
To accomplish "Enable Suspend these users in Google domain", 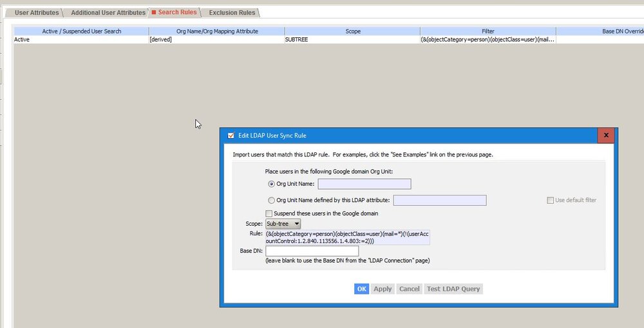I will coord(269,214).
